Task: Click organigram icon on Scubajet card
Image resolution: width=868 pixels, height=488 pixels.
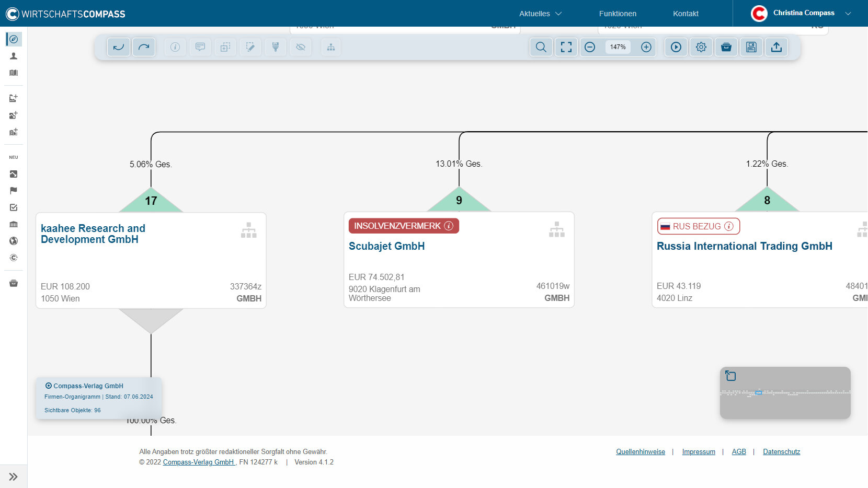Action: [x=557, y=229]
